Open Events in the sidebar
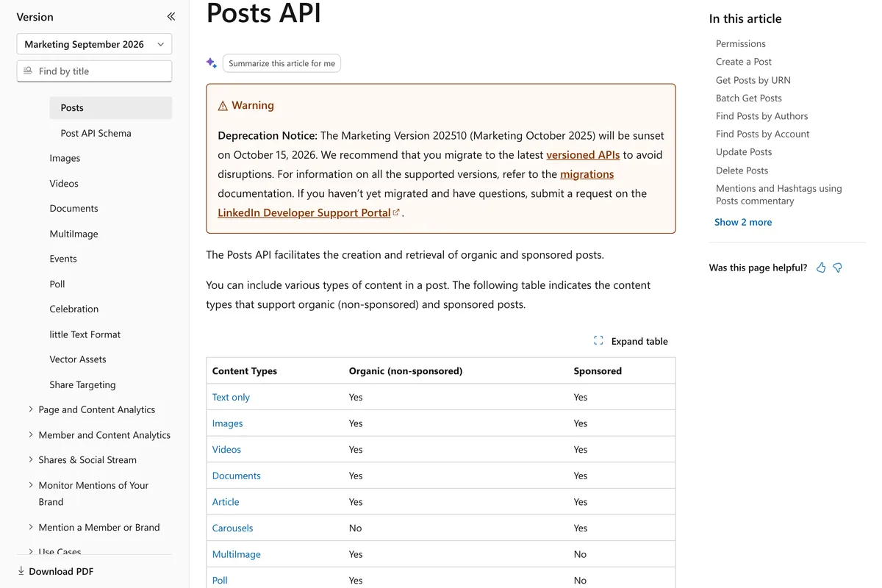 pos(63,259)
